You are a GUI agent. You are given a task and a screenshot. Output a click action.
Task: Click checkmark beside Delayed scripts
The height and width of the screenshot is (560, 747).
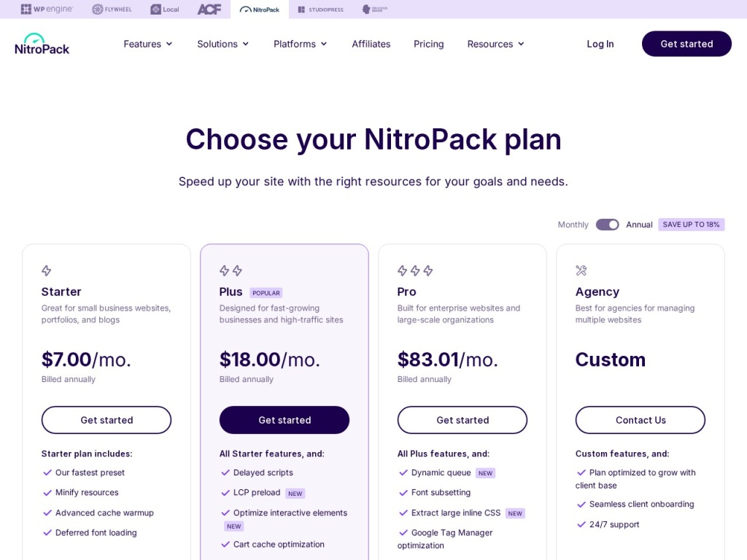(x=225, y=472)
